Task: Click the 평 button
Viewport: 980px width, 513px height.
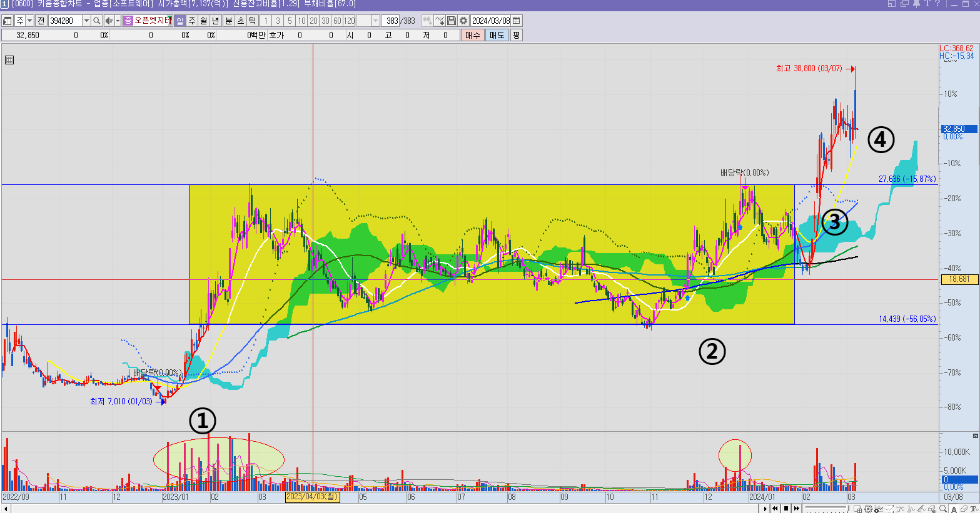Action: (516, 35)
